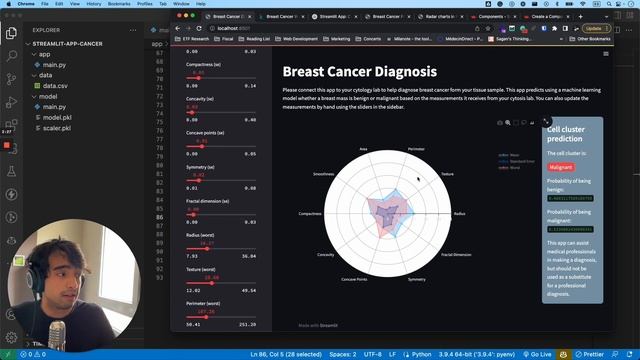The width and height of the screenshot is (640, 360).
Task: Click the share icon in the address bar
Action: 477,29
